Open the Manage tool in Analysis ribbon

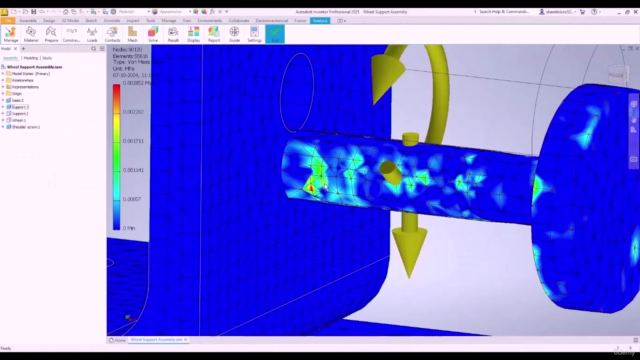click(11, 34)
